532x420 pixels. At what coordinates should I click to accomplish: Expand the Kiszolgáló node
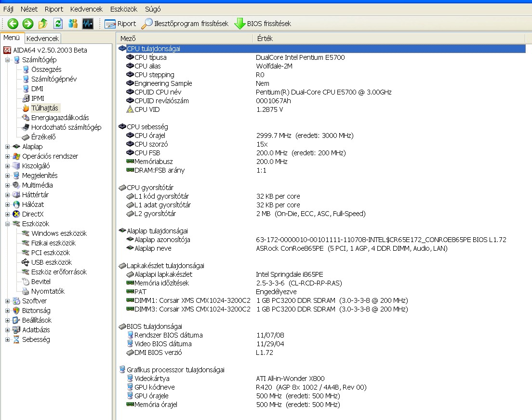click(7, 166)
